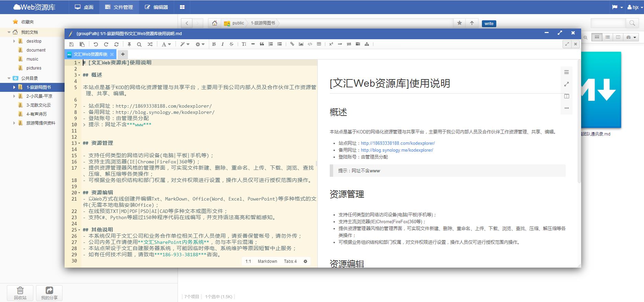Add current folder to favorites with star
Viewport: 644px width, 302px height.
point(460,23)
